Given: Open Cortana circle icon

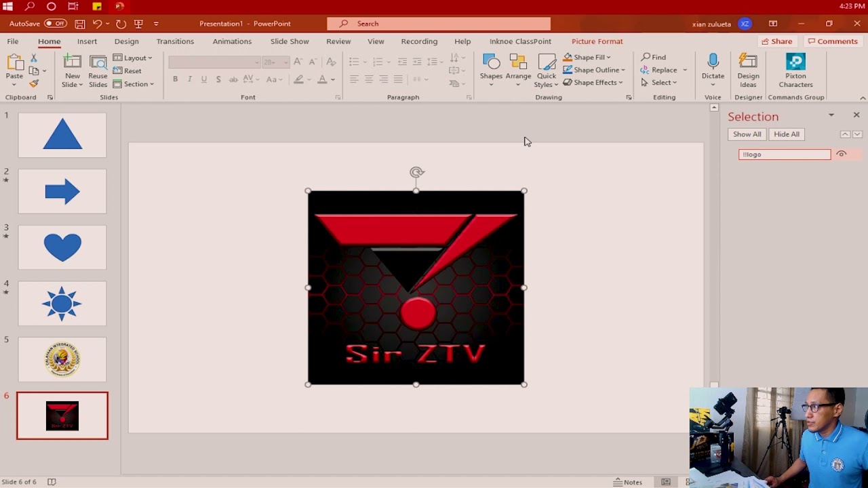Looking at the screenshot, I should (x=52, y=6).
